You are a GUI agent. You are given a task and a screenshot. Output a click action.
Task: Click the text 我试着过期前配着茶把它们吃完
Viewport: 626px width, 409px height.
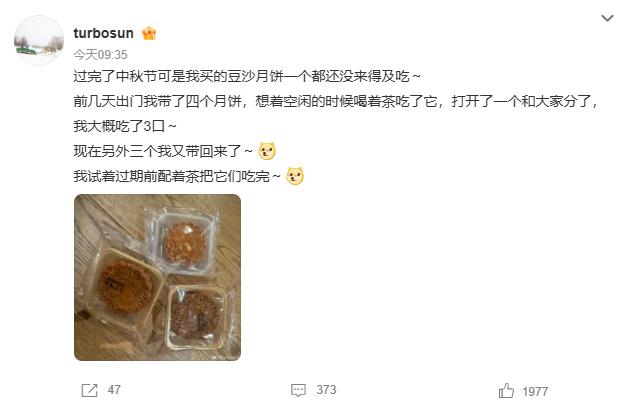(x=177, y=176)
